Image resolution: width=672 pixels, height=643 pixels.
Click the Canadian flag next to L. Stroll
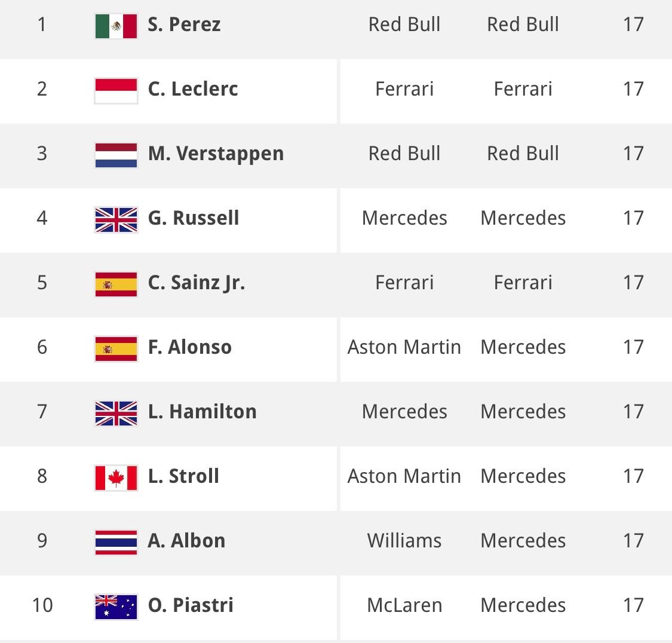[116, 477]
